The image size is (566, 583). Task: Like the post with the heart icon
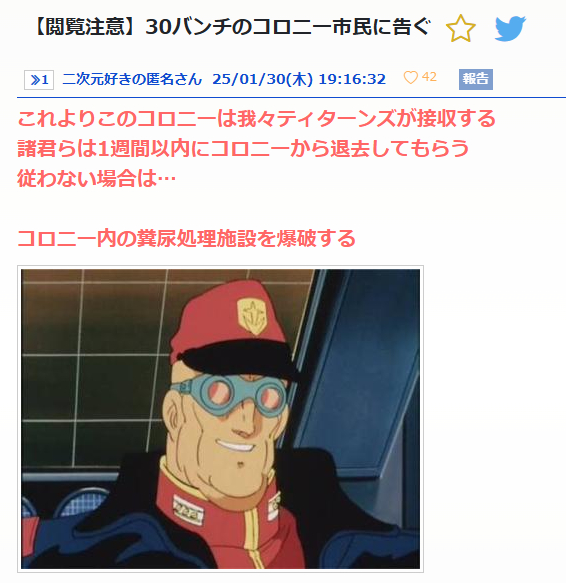pos(411,78)
